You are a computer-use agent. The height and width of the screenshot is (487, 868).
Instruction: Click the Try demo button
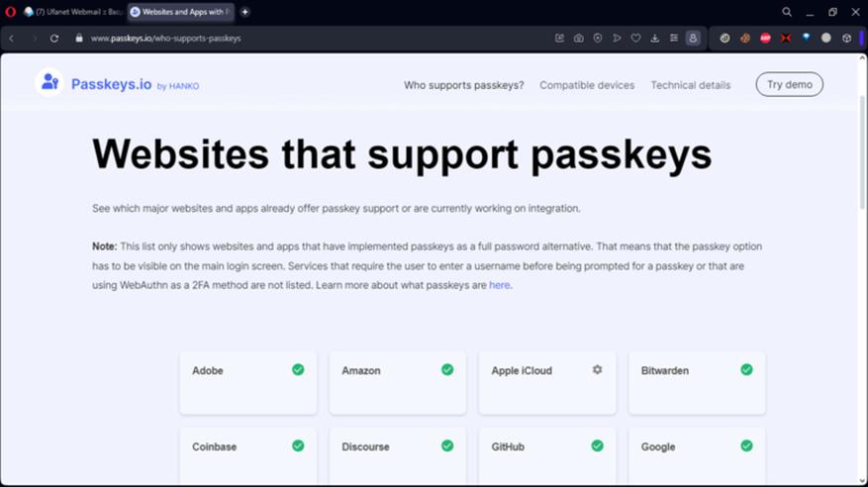tap(790, 84)
